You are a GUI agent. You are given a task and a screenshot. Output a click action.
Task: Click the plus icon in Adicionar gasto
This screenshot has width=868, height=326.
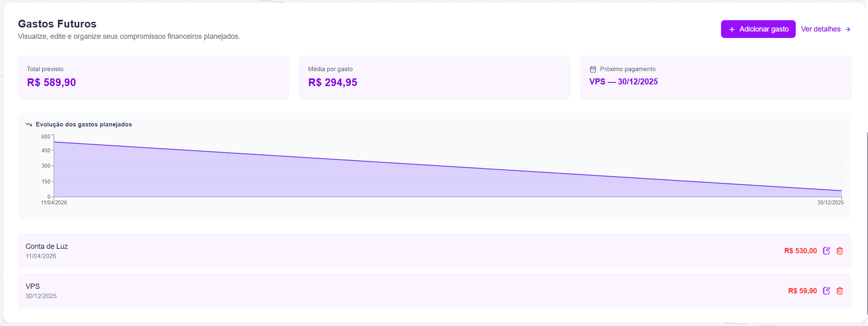732,29
